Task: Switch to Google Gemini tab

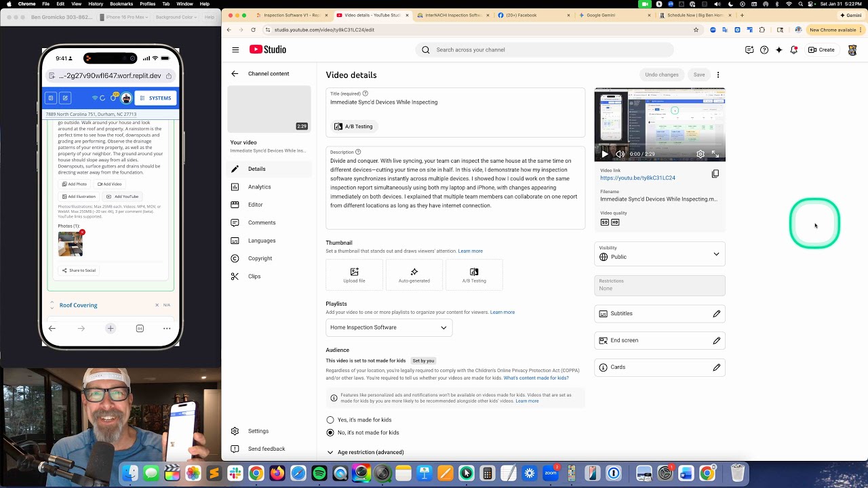Action: [x=615, y=15]
